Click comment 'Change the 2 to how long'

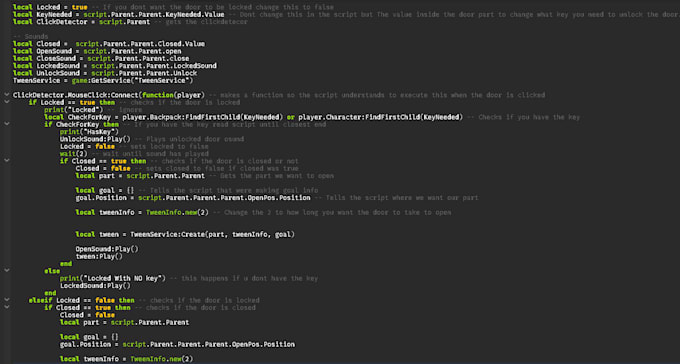point(332,212)
